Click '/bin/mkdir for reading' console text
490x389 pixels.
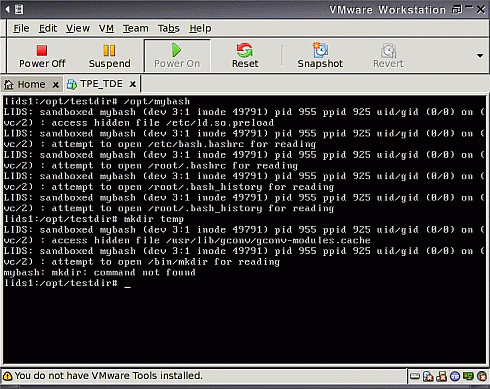(214, 262)
